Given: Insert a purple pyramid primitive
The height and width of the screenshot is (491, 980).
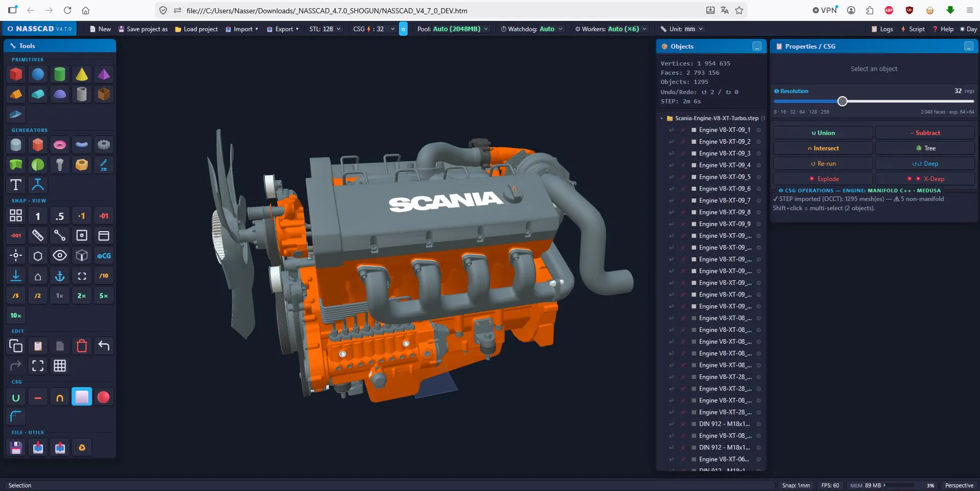Looking at the screenshot, I should [x=104, y=74].
